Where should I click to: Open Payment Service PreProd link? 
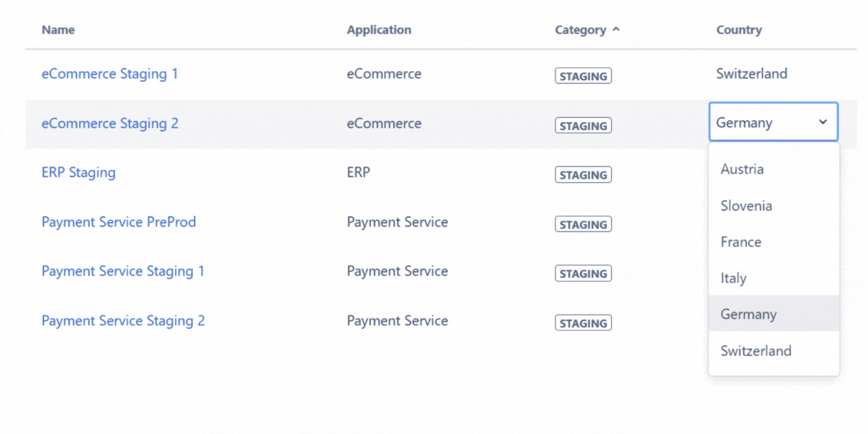tap(119, 222)
